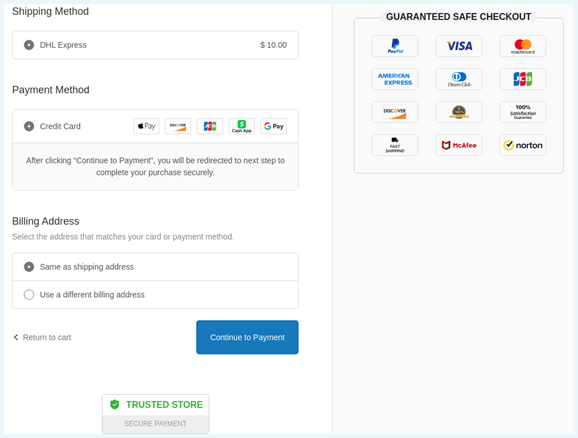Click the Discover badge in safe checkout panel
Screen dimensions: 578x438
tap(394, 112)
